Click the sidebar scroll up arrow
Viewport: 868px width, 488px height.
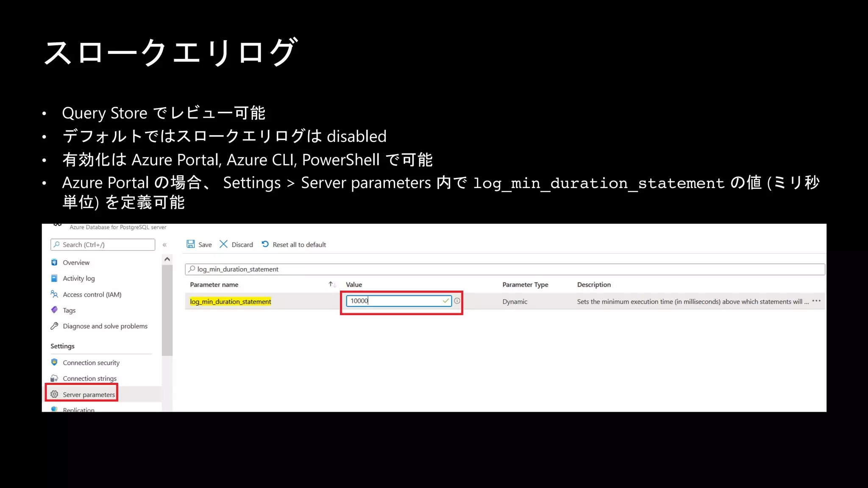click(x=167, y=259)
